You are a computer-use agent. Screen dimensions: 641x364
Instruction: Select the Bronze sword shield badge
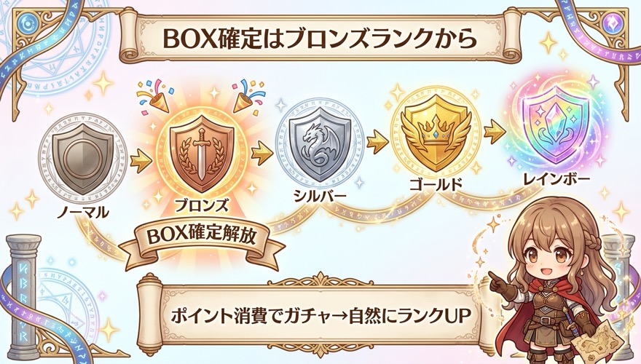click(202, 154)
